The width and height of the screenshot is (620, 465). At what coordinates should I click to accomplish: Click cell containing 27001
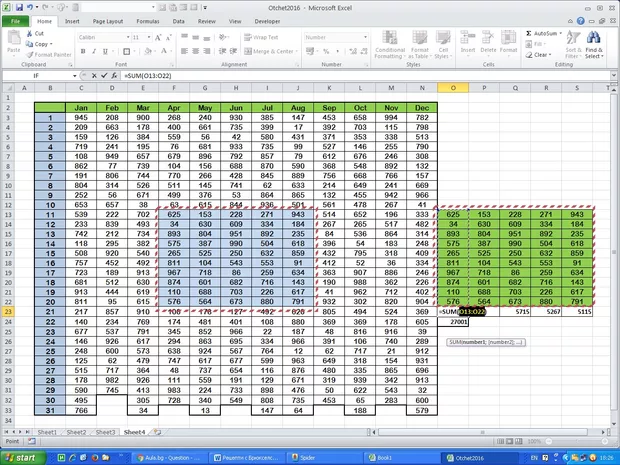453,322
